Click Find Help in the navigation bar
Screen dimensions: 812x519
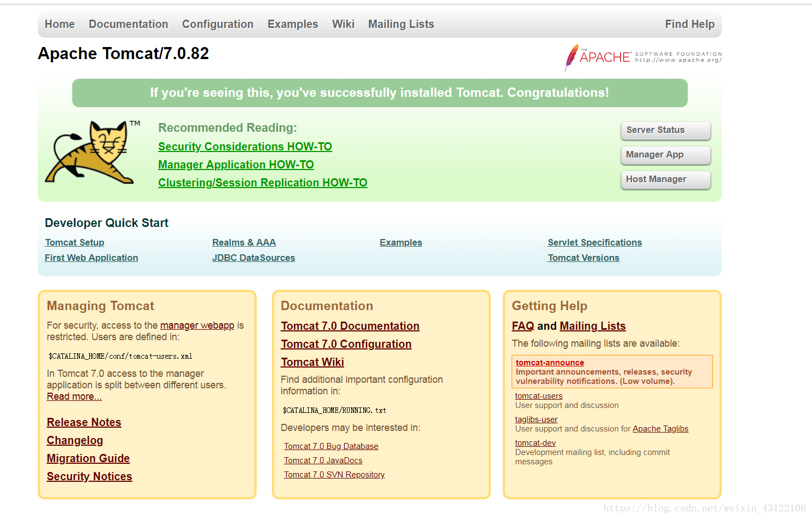point(690,24)
